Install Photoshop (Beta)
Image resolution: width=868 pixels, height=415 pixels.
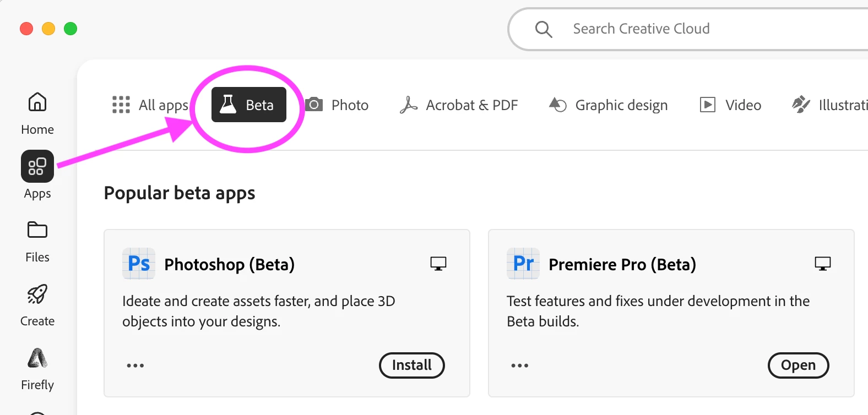(x=412, y=365)
